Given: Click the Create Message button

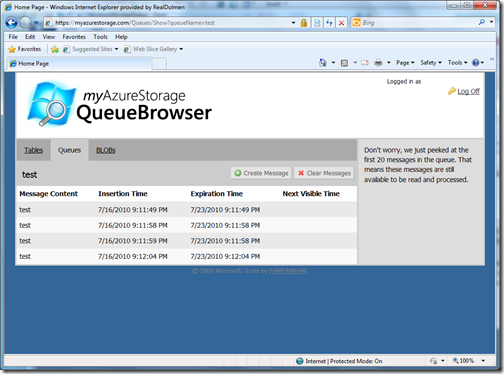Looking at the screenshot, I should 261,173.
